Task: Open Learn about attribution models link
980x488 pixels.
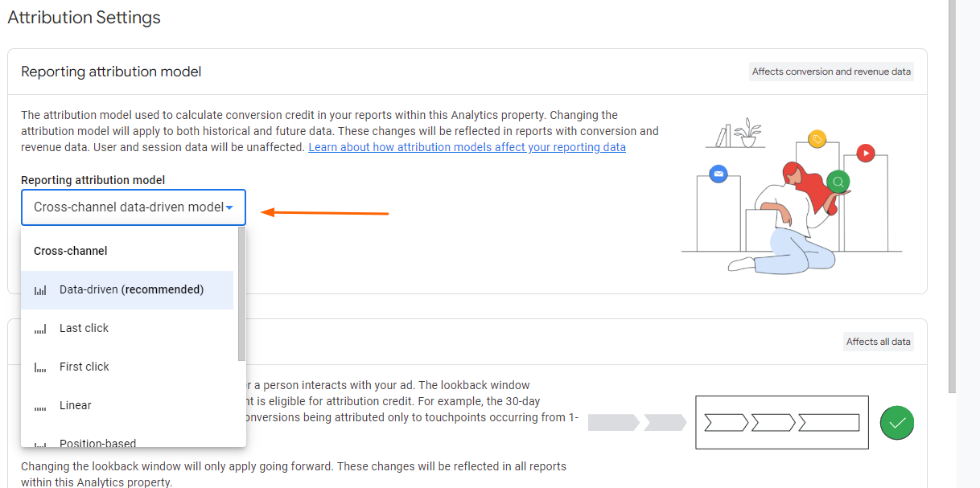Action: pos(467,147)
